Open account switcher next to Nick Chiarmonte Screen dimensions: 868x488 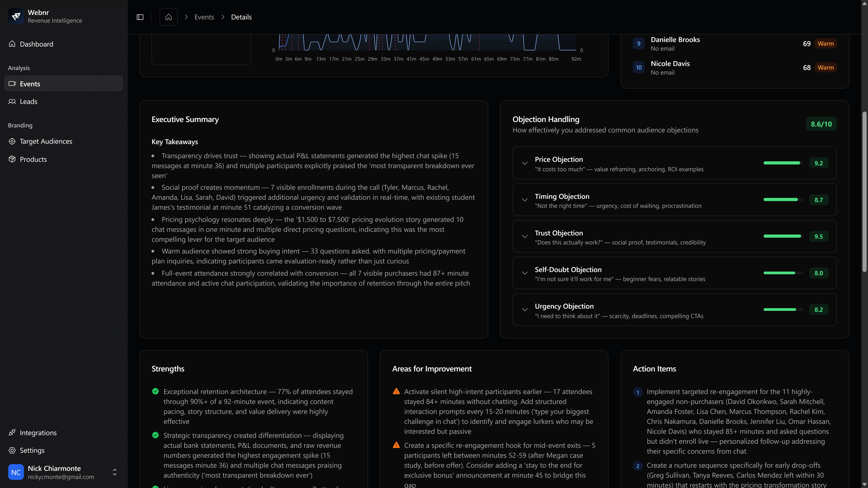click(x=115, y=472)
